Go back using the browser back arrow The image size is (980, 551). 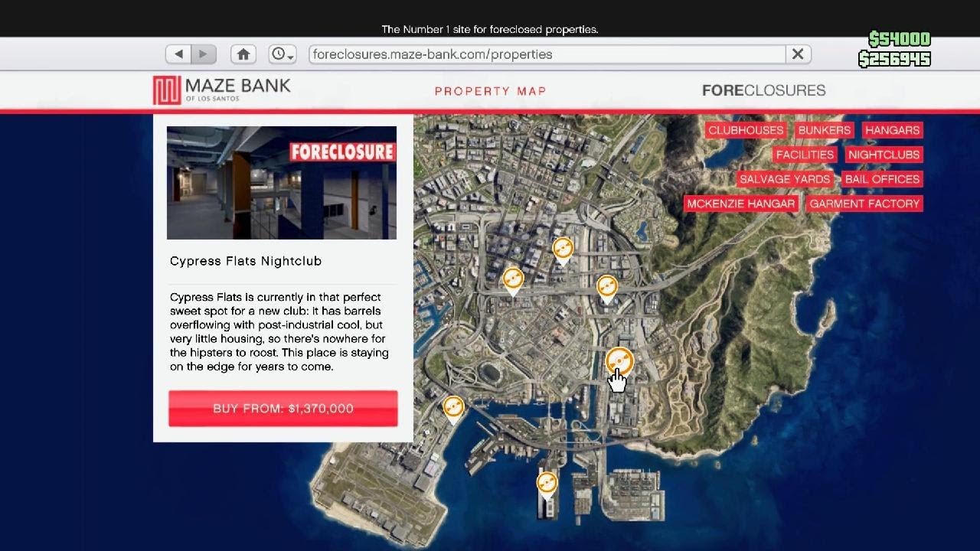pos(178,54)
